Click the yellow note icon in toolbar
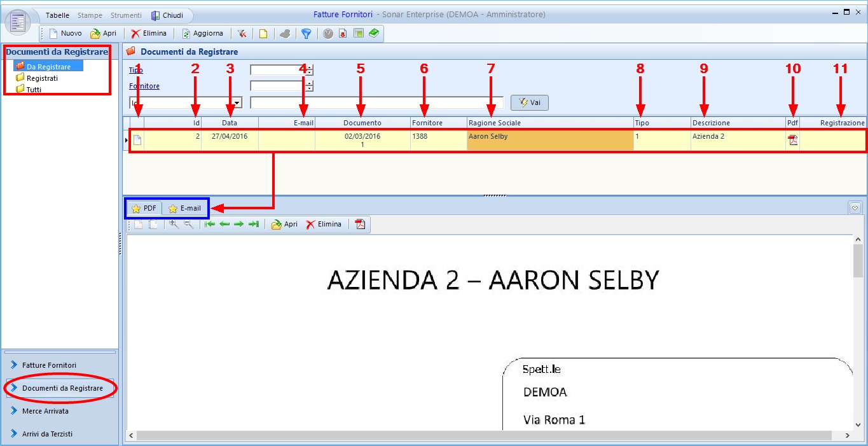The image size is (868, 446). point(263,34)
